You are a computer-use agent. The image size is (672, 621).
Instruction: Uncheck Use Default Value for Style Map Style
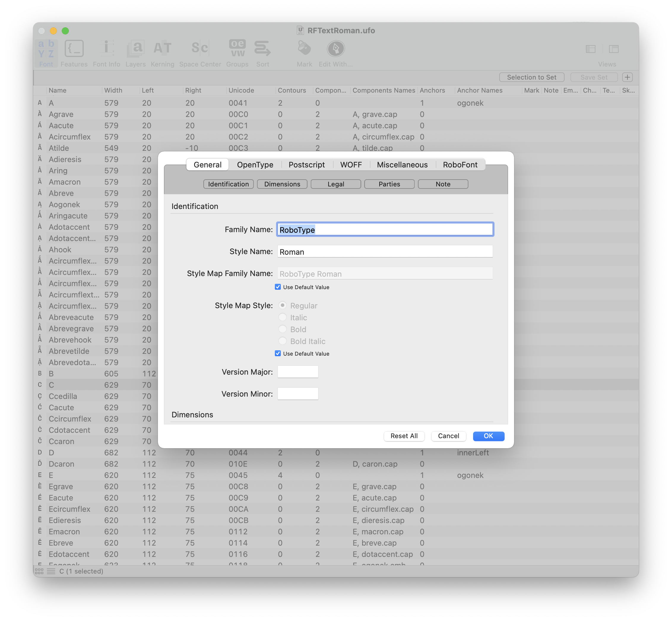click(x=278, y=354)
